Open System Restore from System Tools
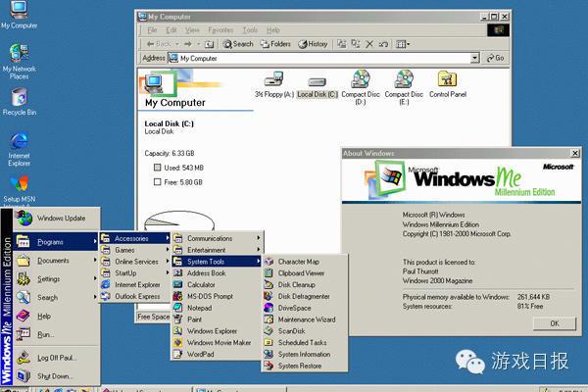 click(305, 366)
